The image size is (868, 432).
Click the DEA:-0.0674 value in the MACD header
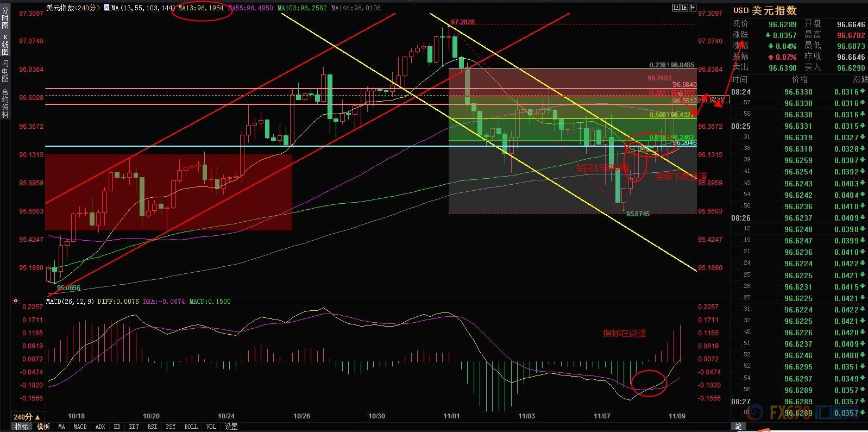(164, 300)
